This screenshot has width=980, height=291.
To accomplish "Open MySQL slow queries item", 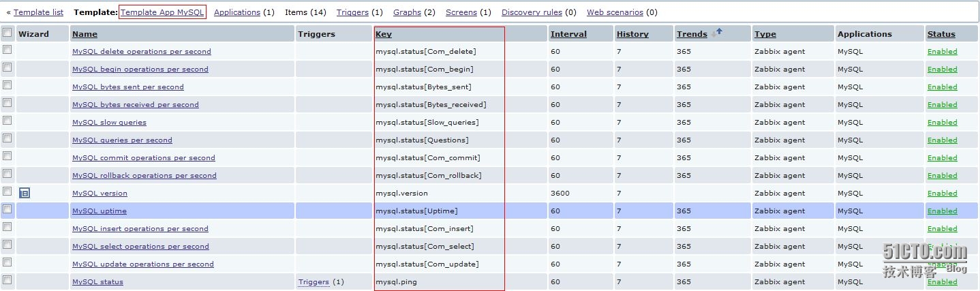I will click(x=109, y=123).
